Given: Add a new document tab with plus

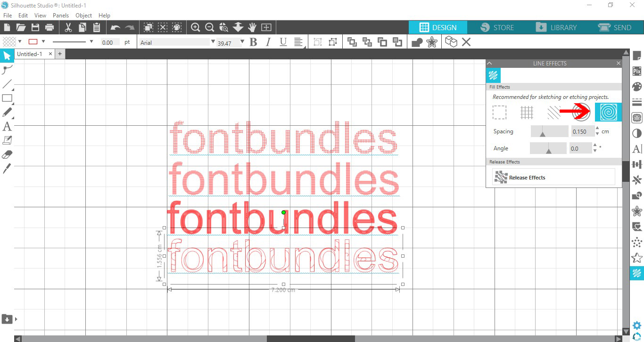Looking at the screenshot, I should (60, 54).
